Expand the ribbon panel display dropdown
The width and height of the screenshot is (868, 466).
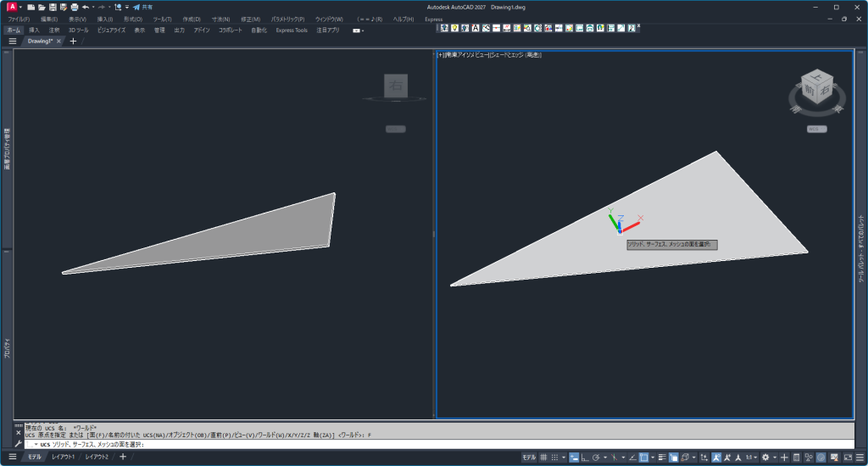pyautogui.click(x=358, y=30)
